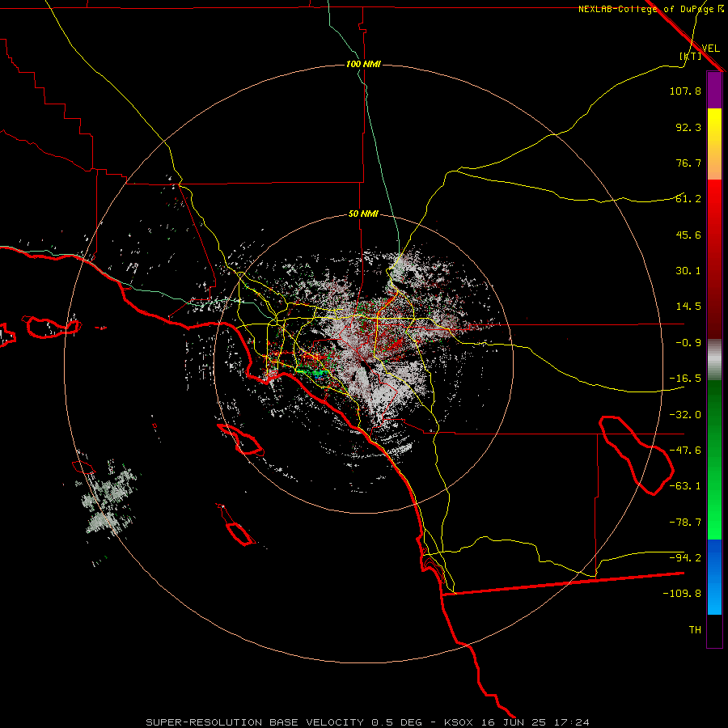Click the -63.1 legend value
Viewport: 728px width, 728px height.
coord(685,485)
